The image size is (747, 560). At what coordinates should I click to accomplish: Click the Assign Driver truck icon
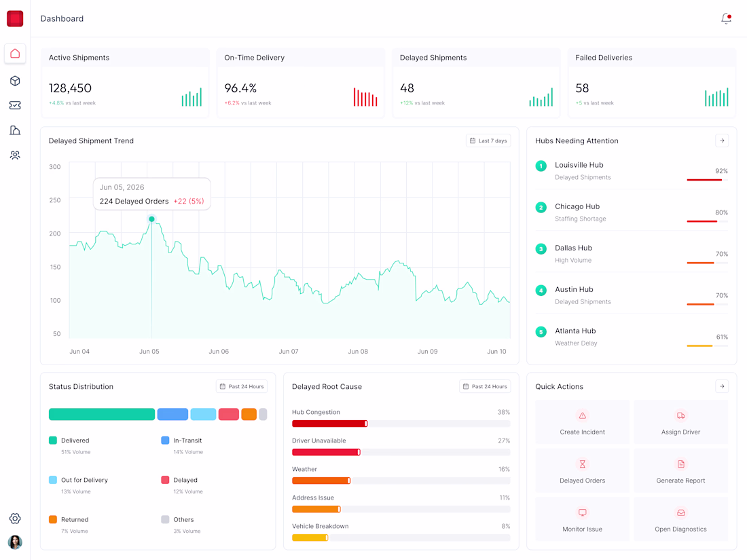(x=680, y=415)
